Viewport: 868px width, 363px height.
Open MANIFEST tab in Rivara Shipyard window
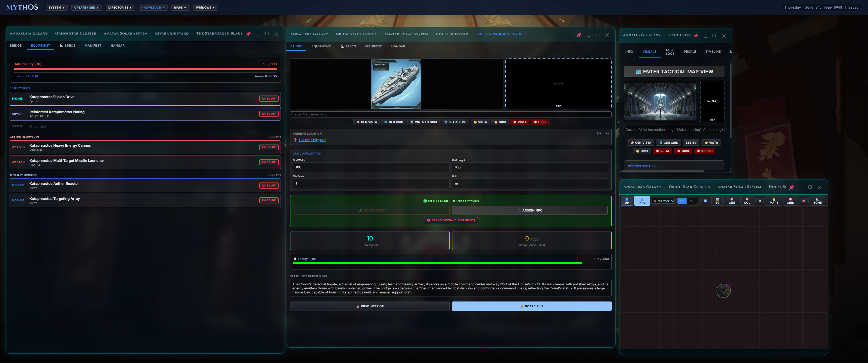(93, 45)
